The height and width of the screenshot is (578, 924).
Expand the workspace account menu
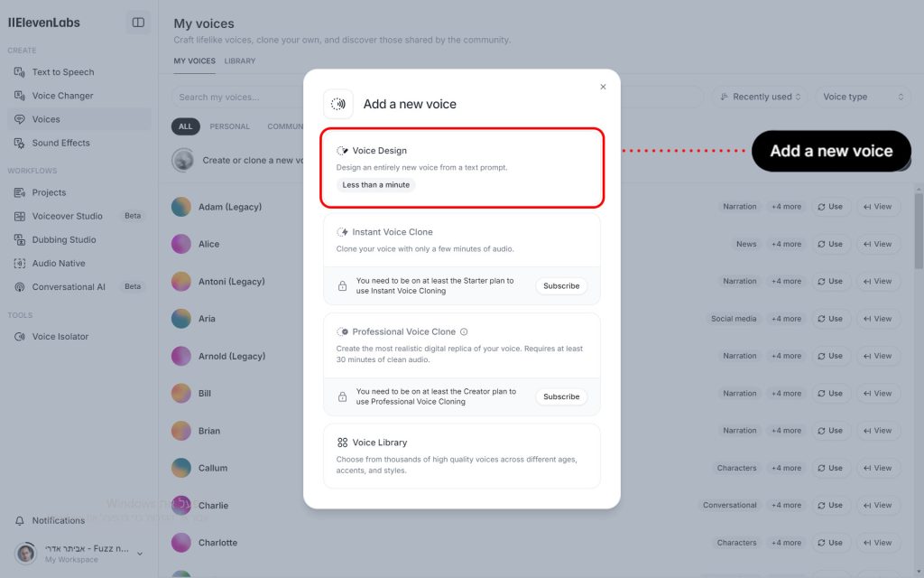point(140,553)
